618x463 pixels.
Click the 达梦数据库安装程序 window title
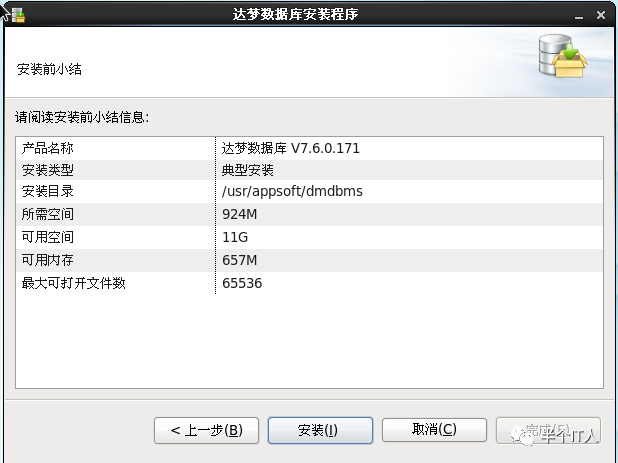tap(295, 15)
